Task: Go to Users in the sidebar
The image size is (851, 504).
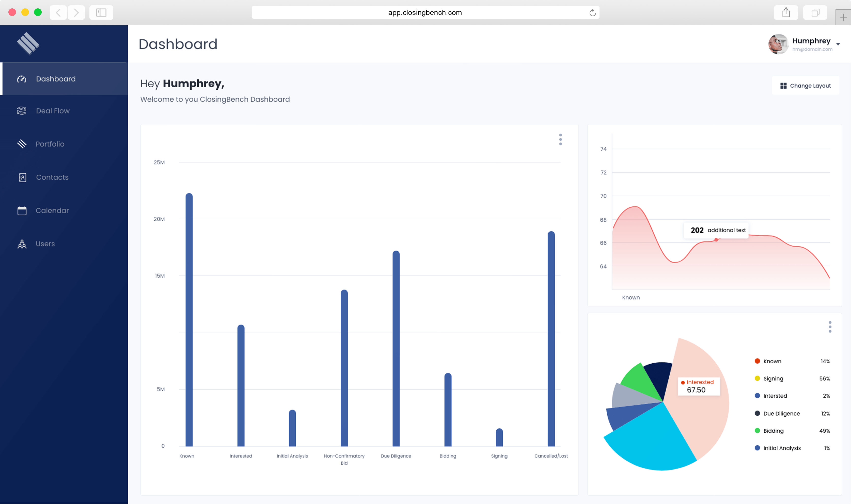Action: tap(45, 244)
